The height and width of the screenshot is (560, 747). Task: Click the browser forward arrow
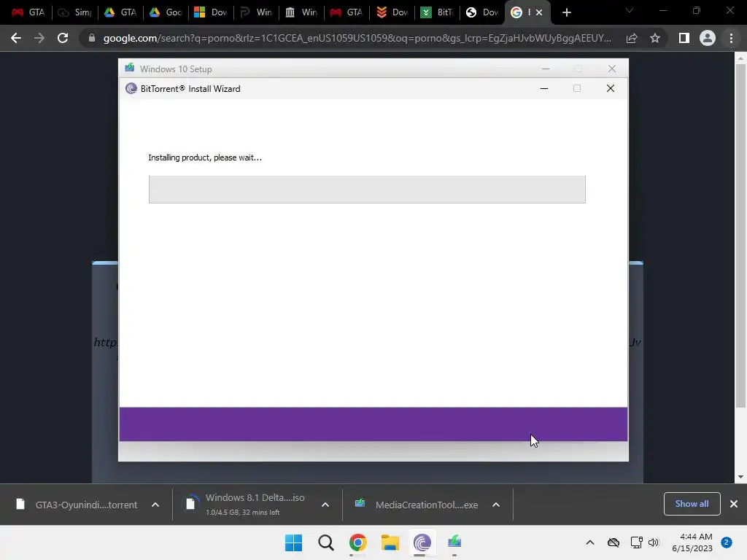tap(39, 38)
